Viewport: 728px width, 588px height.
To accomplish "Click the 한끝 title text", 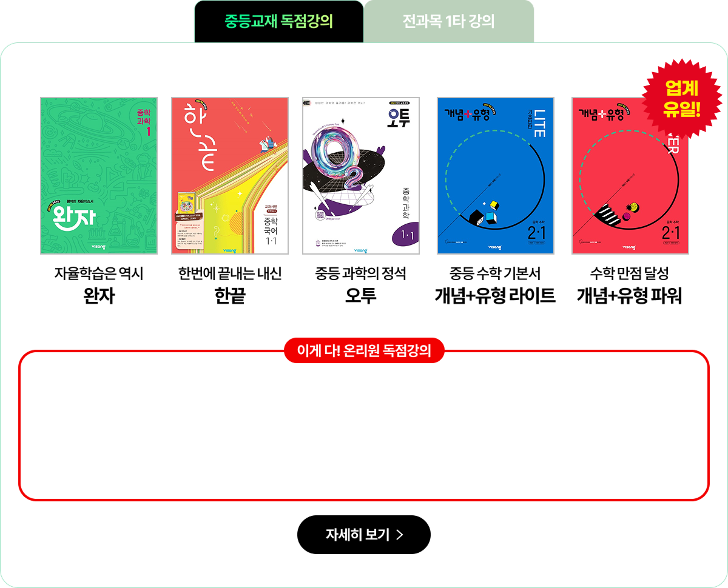I will click(x=230, y=296).
